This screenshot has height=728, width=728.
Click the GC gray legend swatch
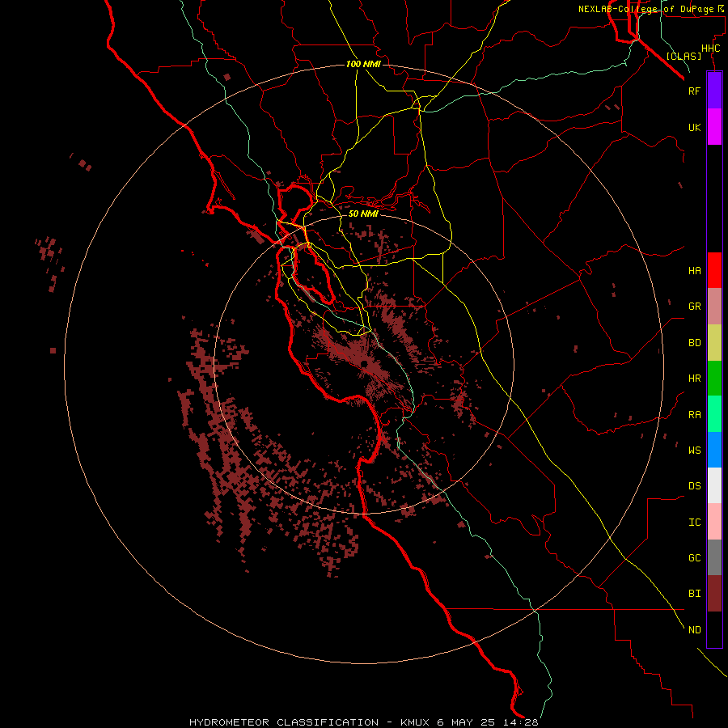[x=714, y=557]
